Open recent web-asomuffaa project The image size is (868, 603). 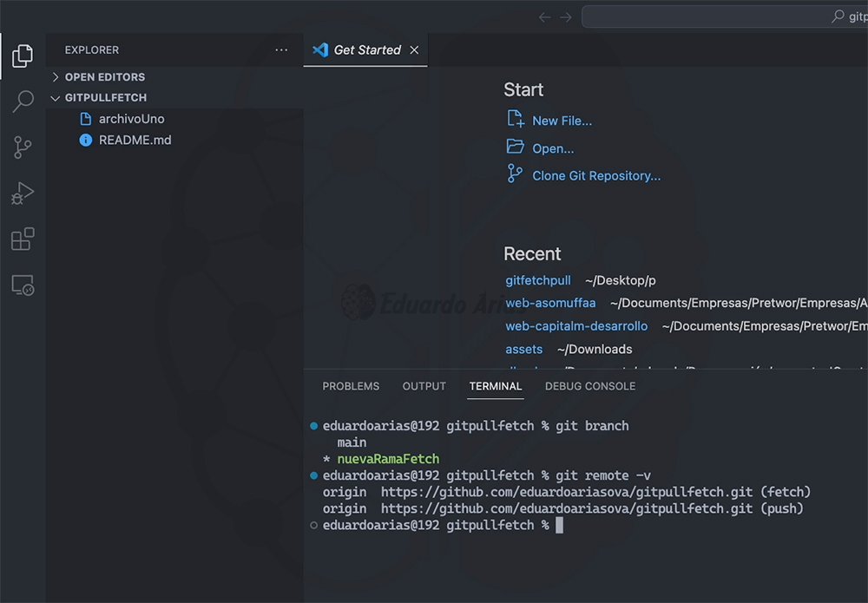coord(550,303)
